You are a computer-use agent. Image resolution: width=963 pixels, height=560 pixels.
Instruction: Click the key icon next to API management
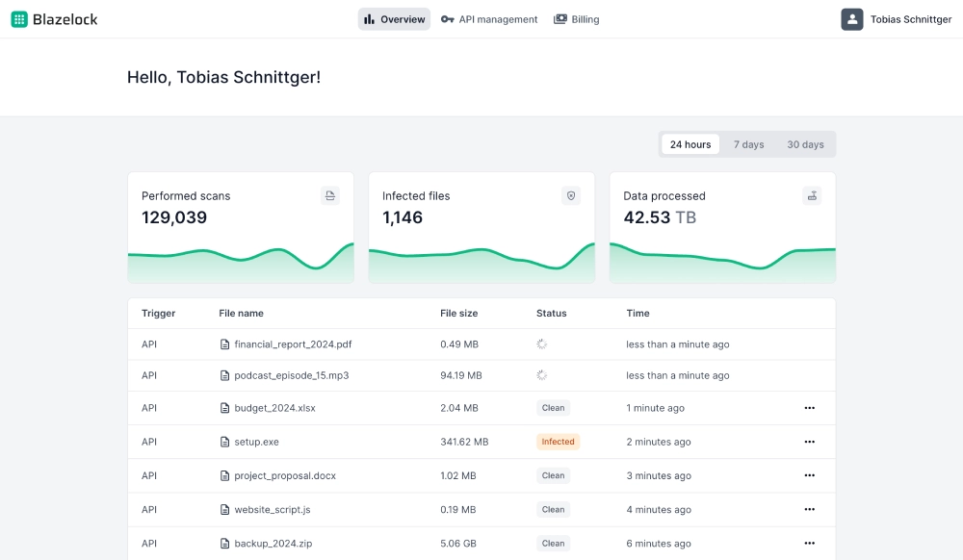[x=449, y=18]
